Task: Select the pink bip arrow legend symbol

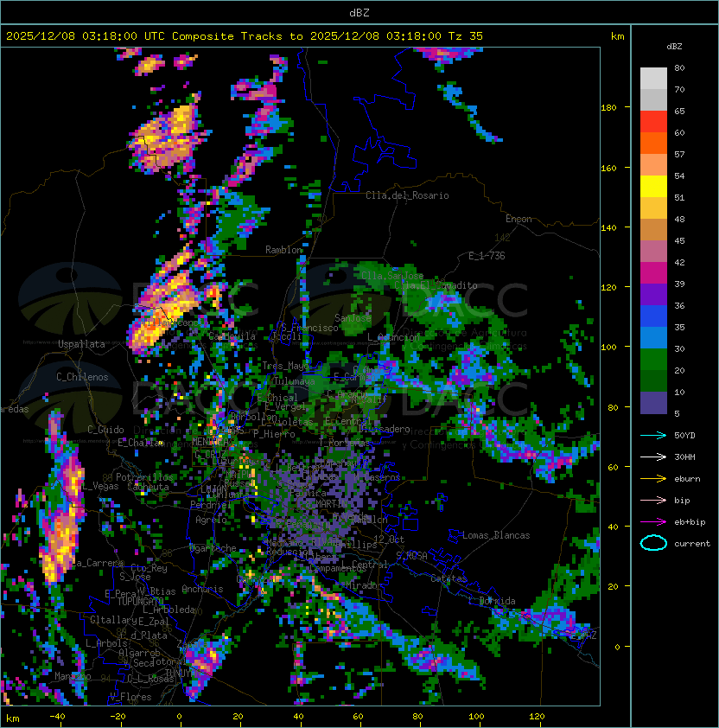Action: 653,500
